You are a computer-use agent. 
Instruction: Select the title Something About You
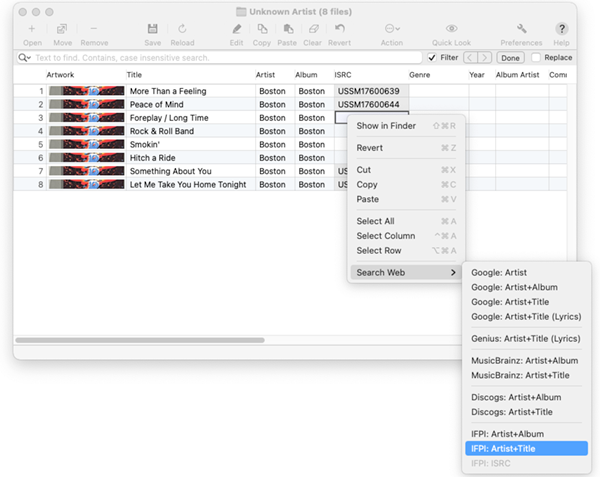[x=171, y=171]
